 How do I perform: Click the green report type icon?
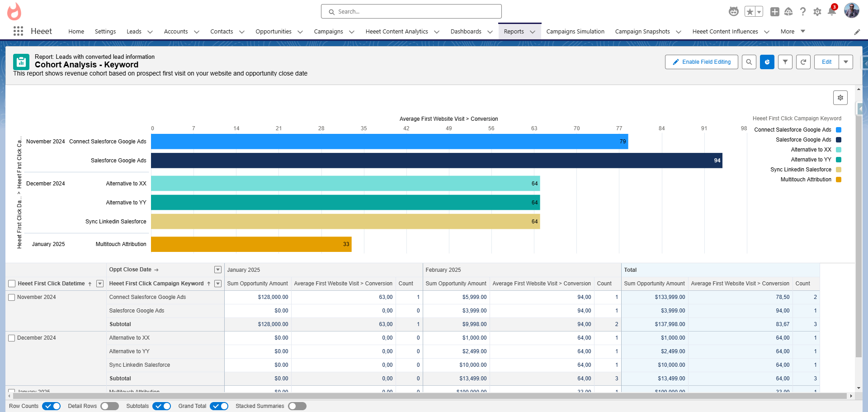coord(21,62)
